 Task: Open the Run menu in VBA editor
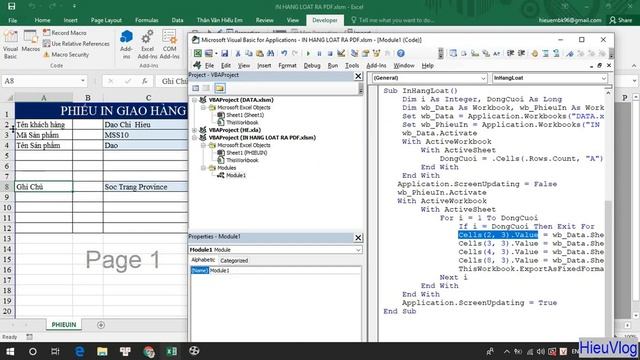click(x=333, y=66)
